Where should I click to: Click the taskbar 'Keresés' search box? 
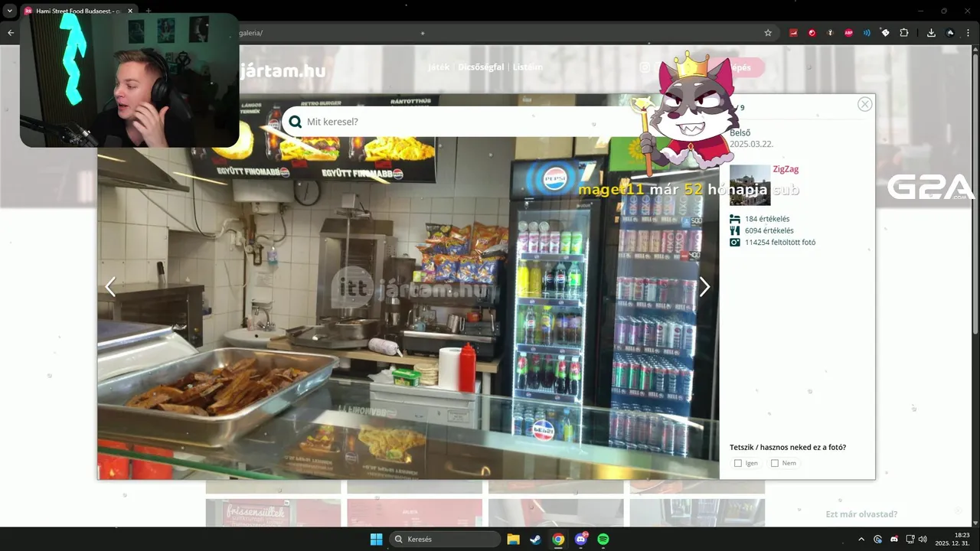click(445, 539)
